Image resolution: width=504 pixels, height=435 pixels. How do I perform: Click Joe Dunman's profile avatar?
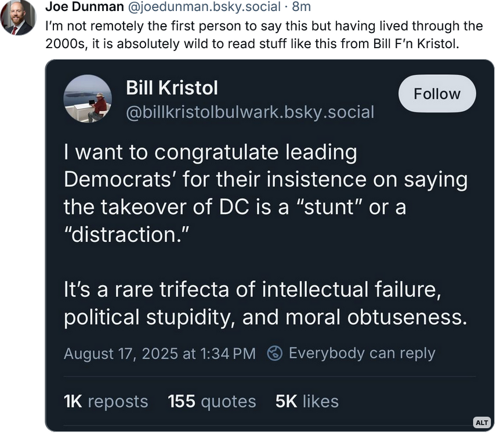coord(17,18)
